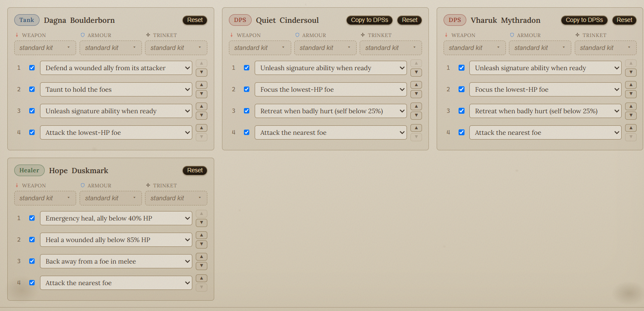
Task: Change Dagna's Attack the lowest-HP foe action
Action: click(x=116, y=133)
